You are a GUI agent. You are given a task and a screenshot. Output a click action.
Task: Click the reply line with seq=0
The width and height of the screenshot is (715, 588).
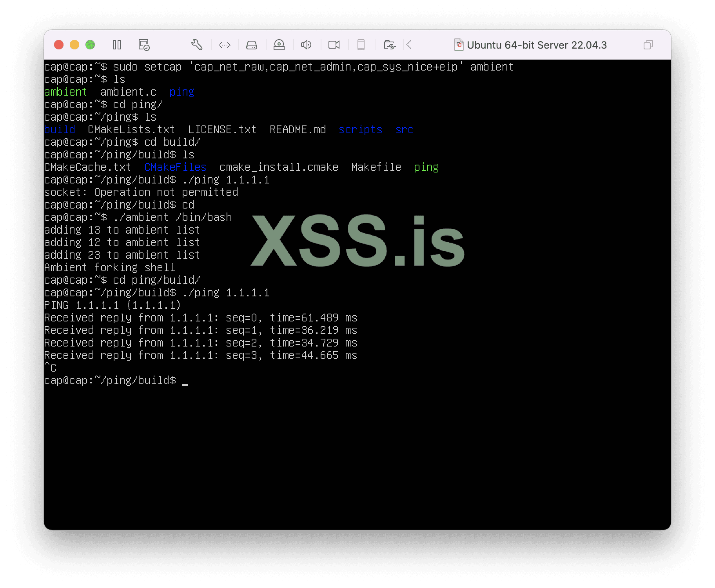click(201, 318)
